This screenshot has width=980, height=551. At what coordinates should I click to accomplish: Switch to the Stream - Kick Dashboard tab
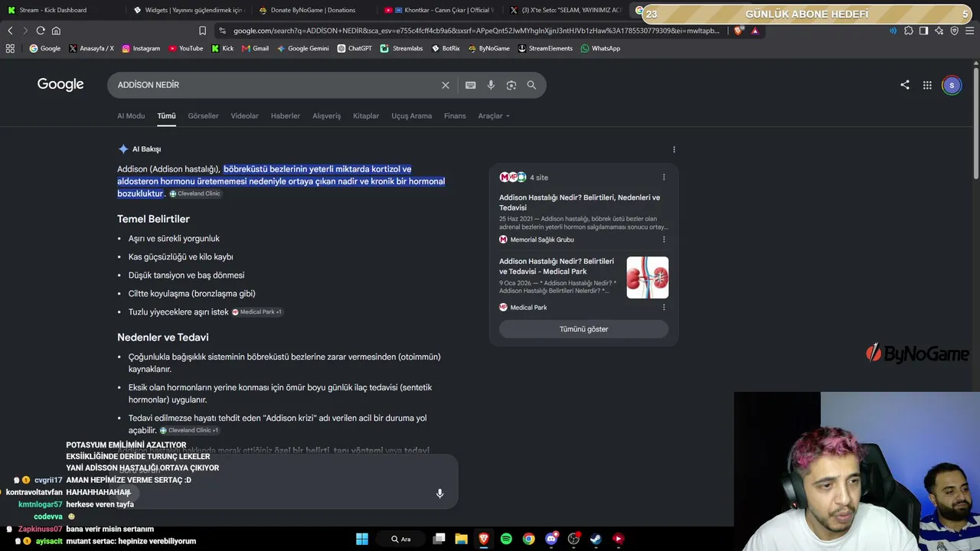[61, 10]
